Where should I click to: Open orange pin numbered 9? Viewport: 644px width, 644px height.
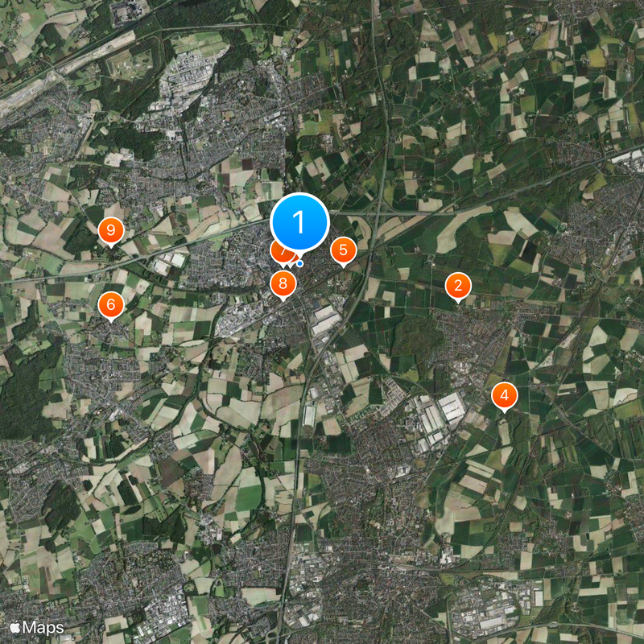(111, 230)
